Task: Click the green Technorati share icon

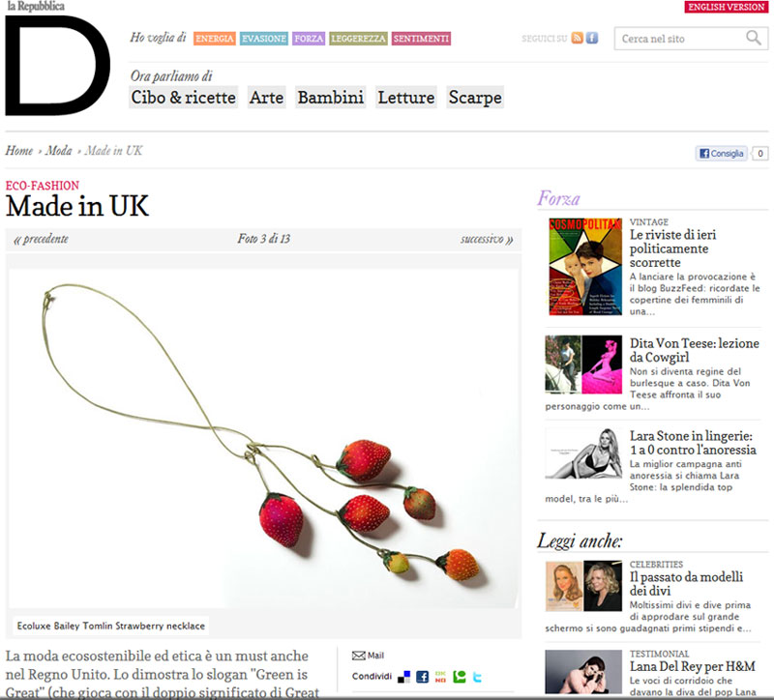Action: tap(459, 677)
